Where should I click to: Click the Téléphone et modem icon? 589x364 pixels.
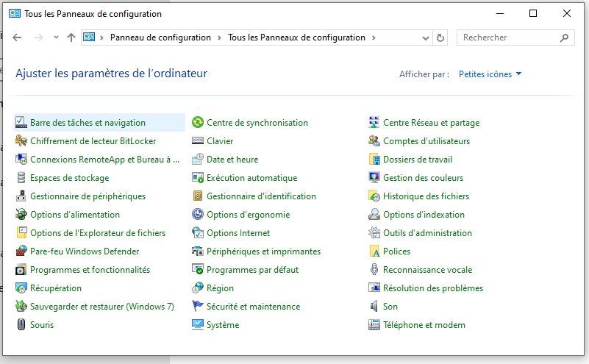[374, 324]
